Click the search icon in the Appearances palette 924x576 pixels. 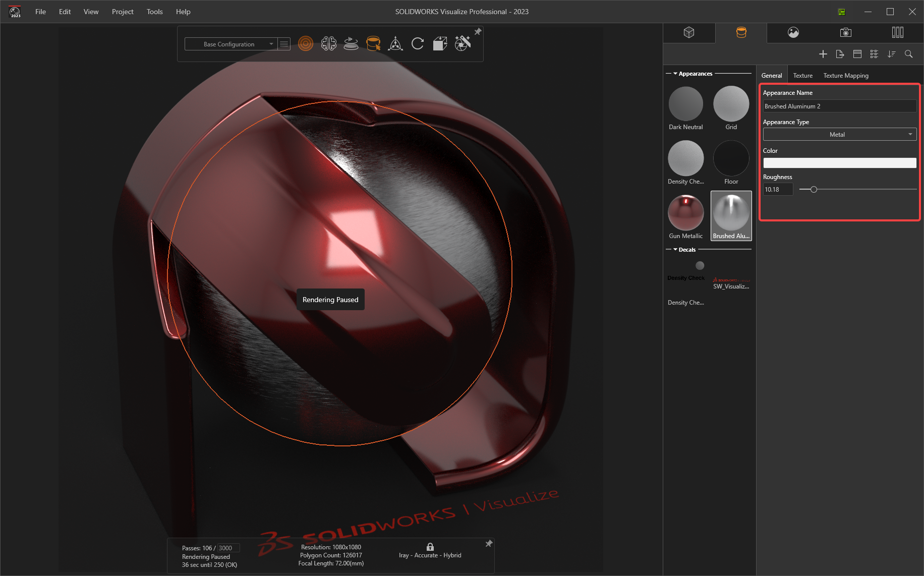(909, 54)
